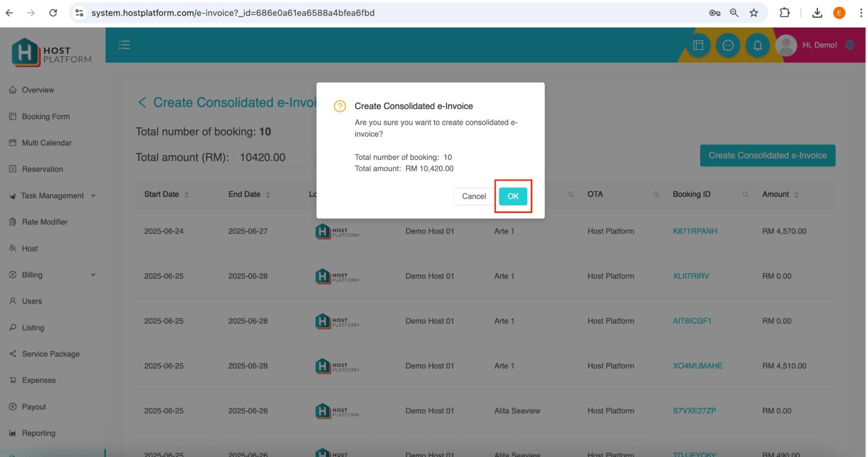This screenshot has height=457, width=868.
Task: Open Chrome's three-dot menu
Action: pos(861,13)
